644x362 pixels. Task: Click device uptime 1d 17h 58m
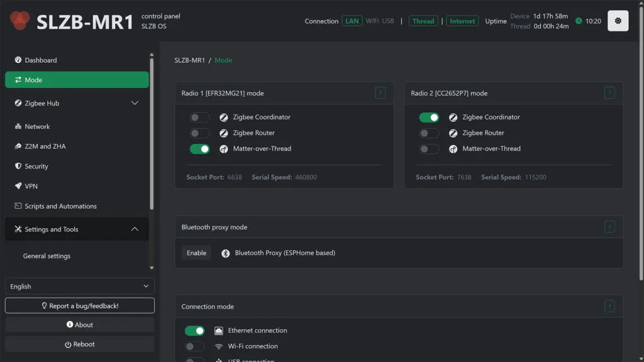click(x=550, y=16)
